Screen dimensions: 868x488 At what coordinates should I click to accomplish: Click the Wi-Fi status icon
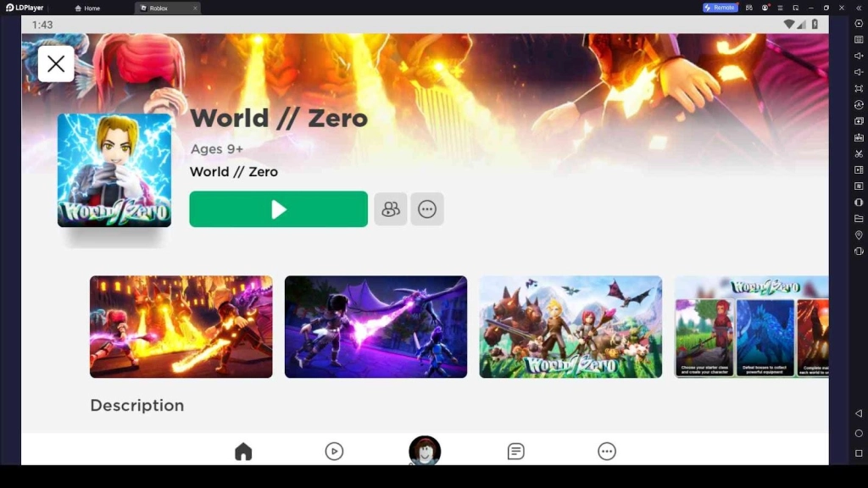pos(789,25)
